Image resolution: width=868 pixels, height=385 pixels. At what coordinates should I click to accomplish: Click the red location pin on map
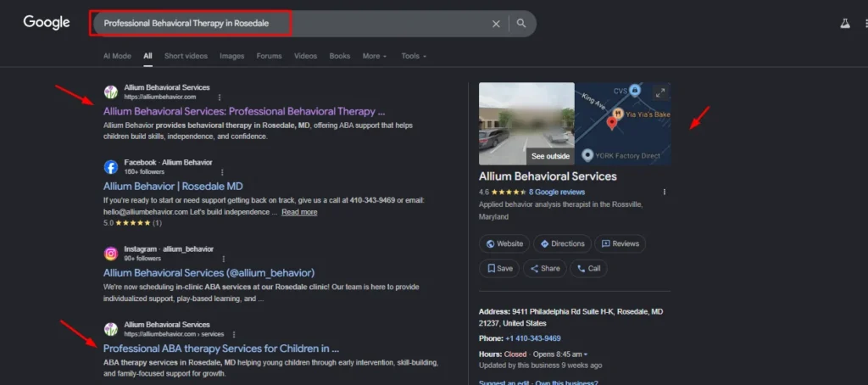click(612, 123)
